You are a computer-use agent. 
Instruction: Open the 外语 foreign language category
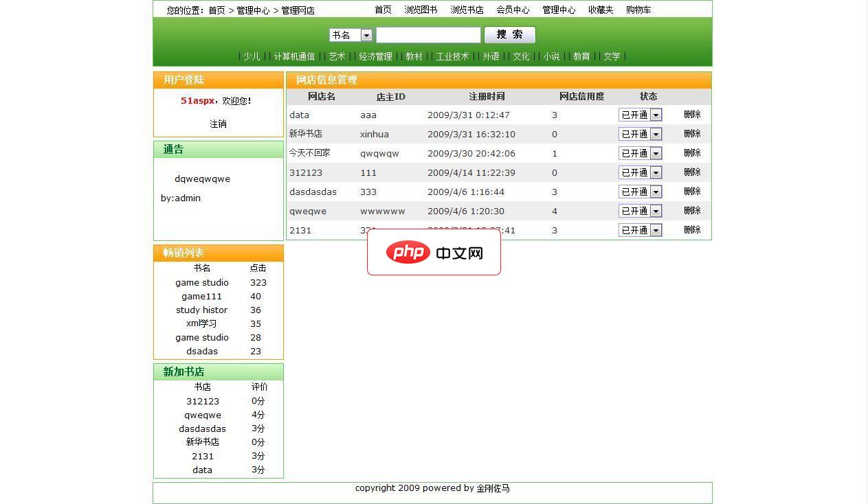tap(490, 56)
